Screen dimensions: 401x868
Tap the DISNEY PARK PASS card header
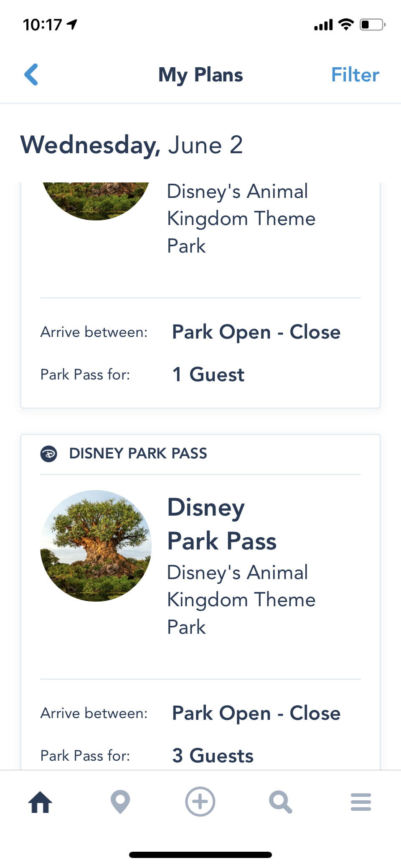[138, 453]
